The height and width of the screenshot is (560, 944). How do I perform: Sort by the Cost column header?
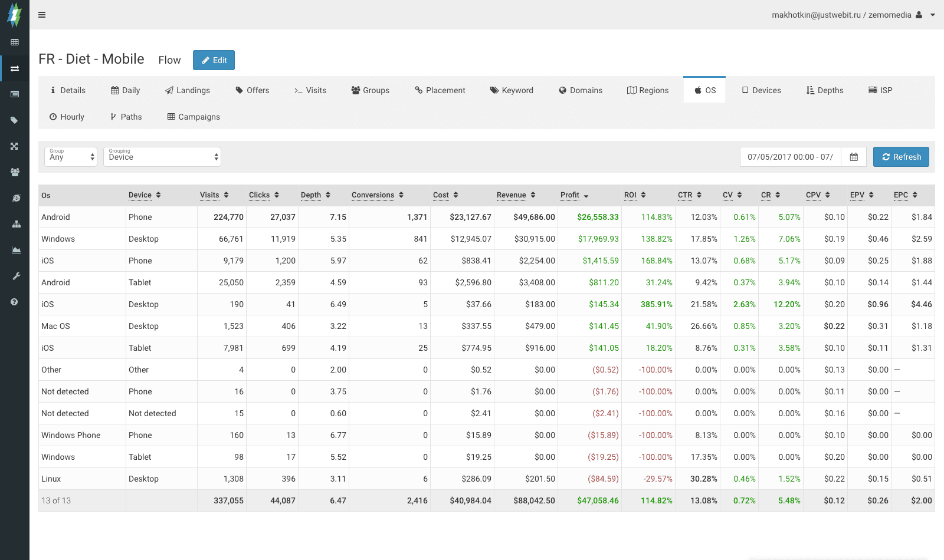(445, 195)
